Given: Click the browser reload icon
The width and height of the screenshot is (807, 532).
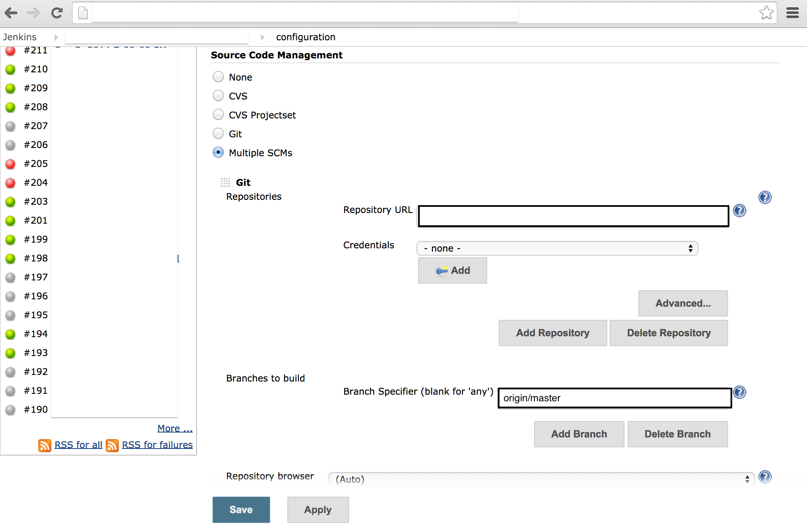Looking at the screenshot, I should point(57,13).
